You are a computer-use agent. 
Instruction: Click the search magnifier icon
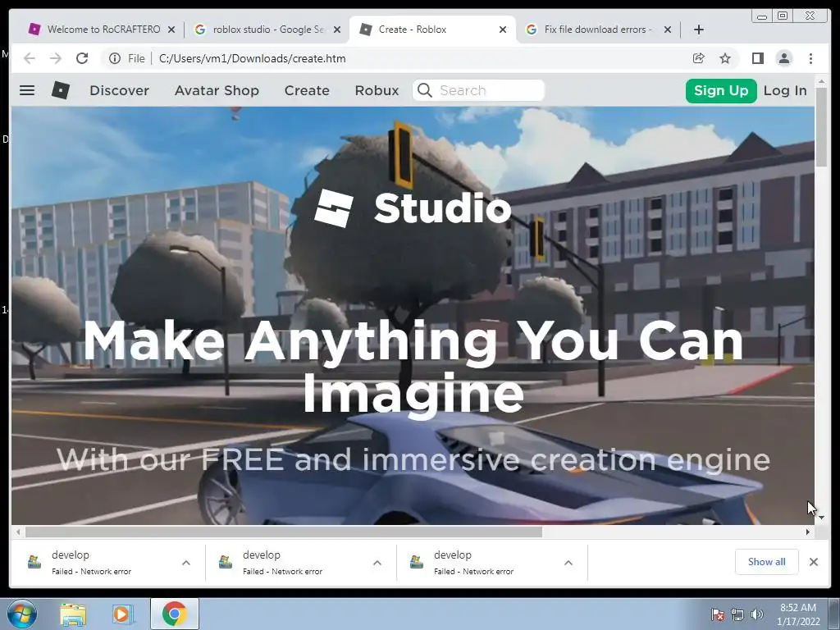click(x=424, y=90)
